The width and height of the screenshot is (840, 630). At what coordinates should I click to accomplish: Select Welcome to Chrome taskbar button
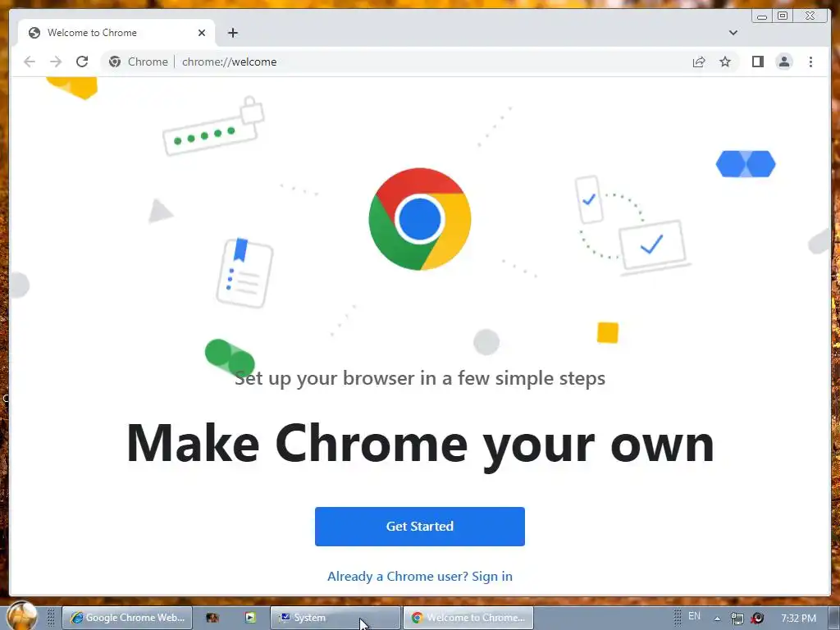468,618
